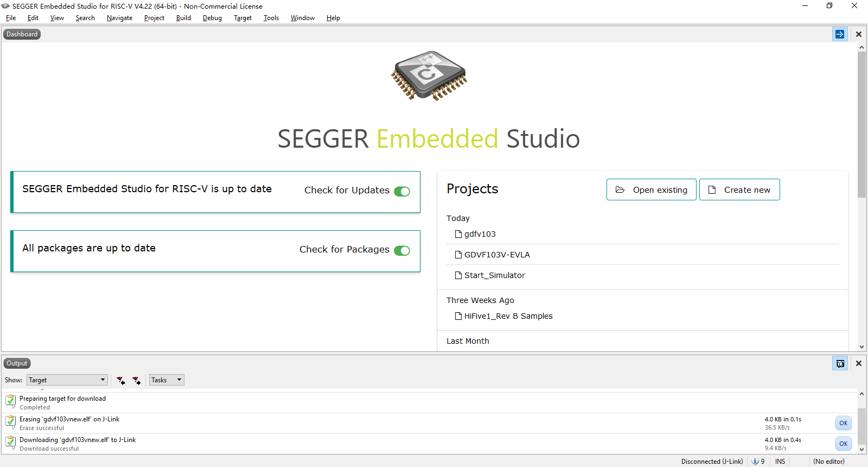
Task: Click the task icon beside 'Preparing target for download'
Action: click(x=10, y=400)
